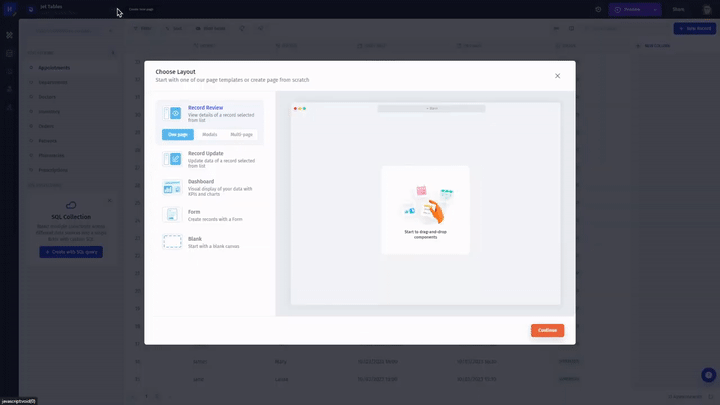Screen dimensions: 720x405
Task: Click Create with SQL query button
Action: tap(71, 252)
